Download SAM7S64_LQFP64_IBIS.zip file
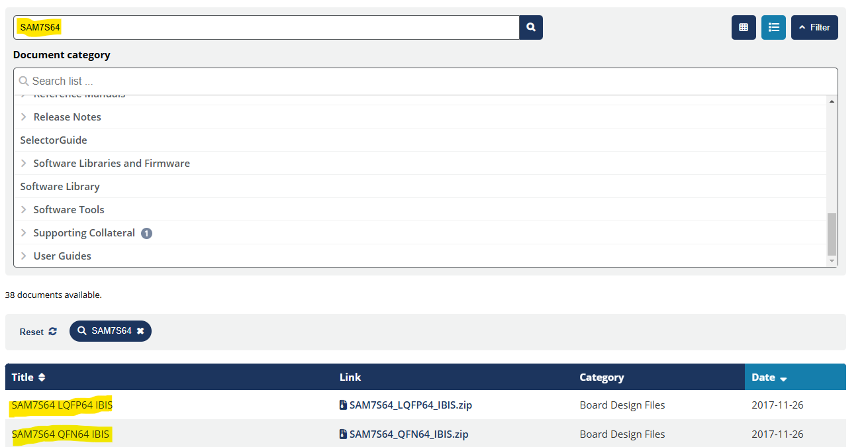Viewport: 868px width, 447px height. point(410,405)
